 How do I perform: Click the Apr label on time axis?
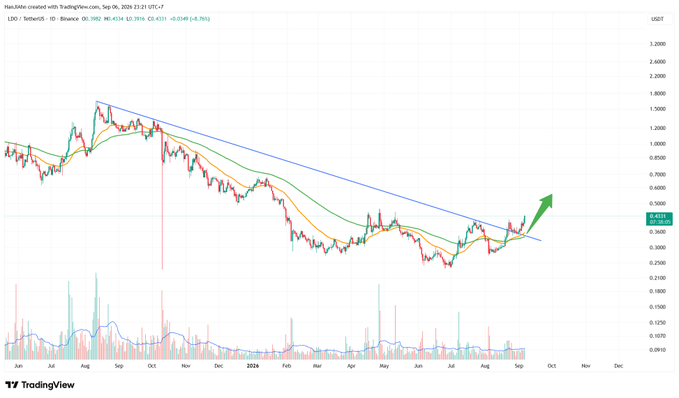click(351, 366)
